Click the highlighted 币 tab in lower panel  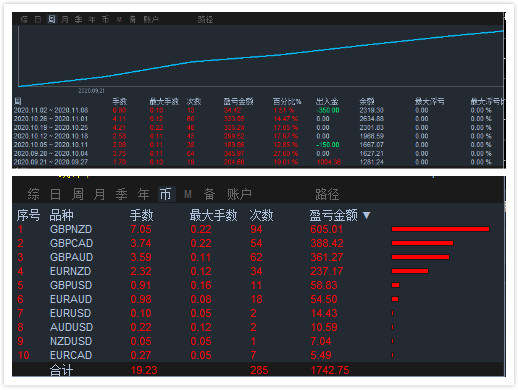pos(166,194)
